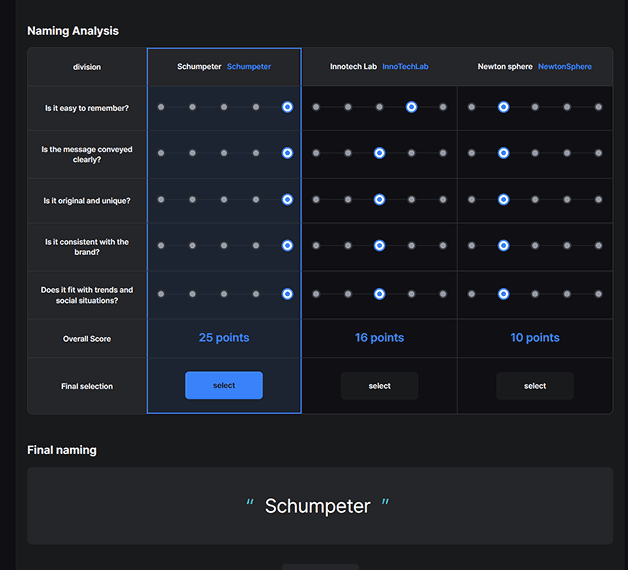Click selected rating 5 for Schumpeter easy to remember

click(287, 107)
